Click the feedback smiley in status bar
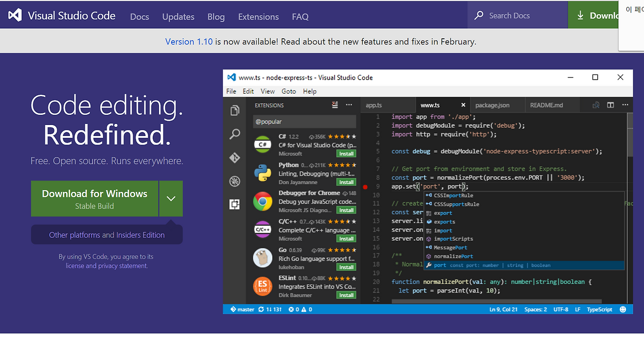Screen dimensions: 644x340 pos(623,309)
